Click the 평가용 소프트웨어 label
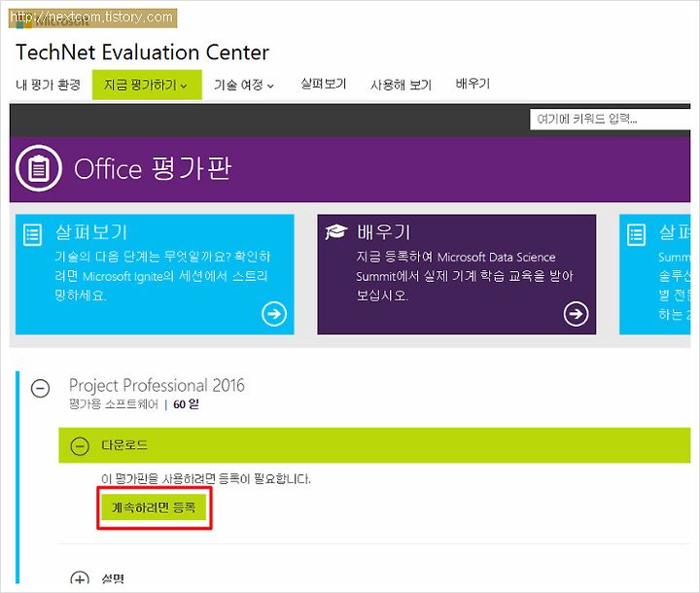Viewport: 700px width, 593px height. coord(114,404)
